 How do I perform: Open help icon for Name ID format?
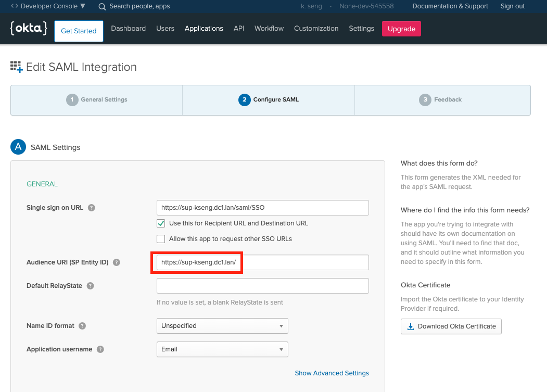click(x=82, y=326)
